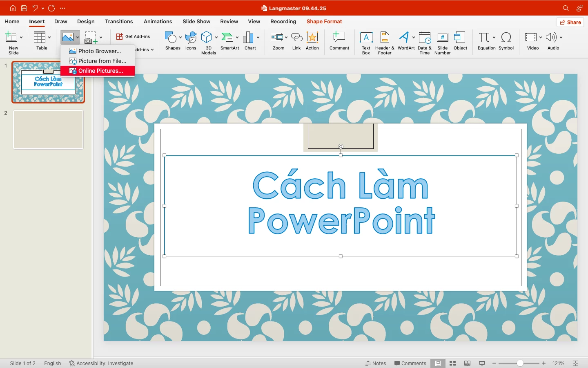Save the presentation with the disk icon

24,8
